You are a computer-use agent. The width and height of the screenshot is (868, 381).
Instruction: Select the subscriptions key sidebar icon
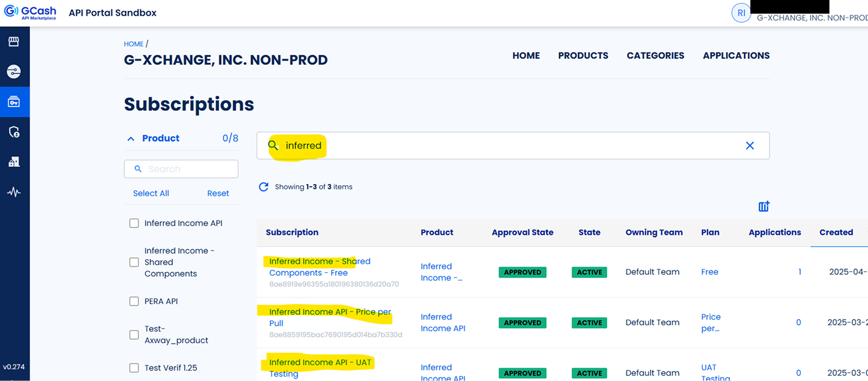point(14,102)
